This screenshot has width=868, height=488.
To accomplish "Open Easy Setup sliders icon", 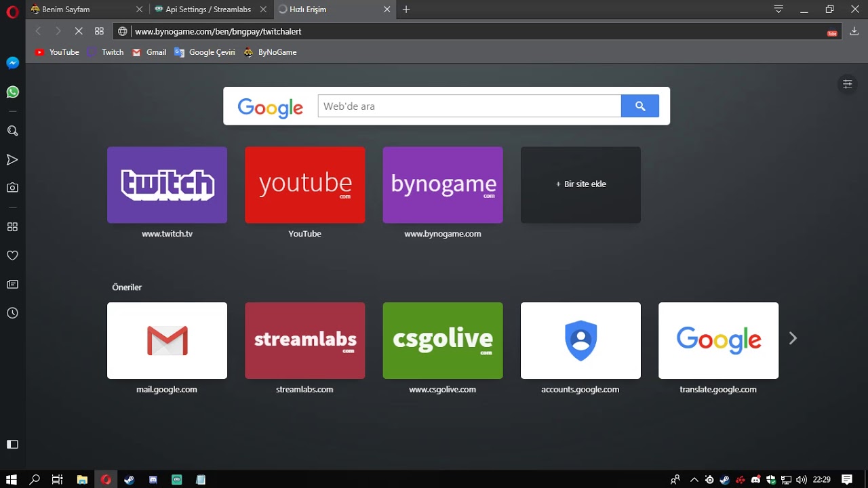I will click(847, 84).
